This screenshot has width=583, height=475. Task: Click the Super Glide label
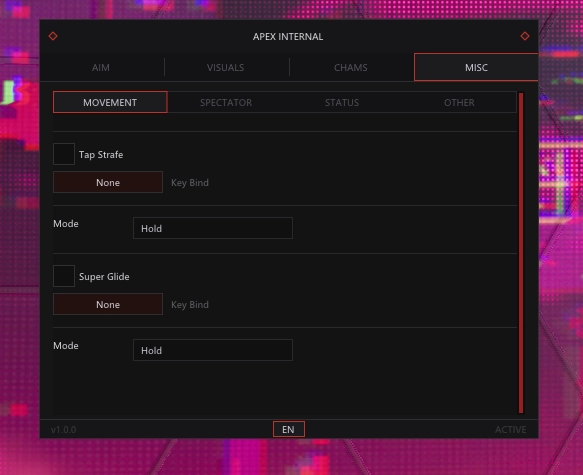pos(104,277)
